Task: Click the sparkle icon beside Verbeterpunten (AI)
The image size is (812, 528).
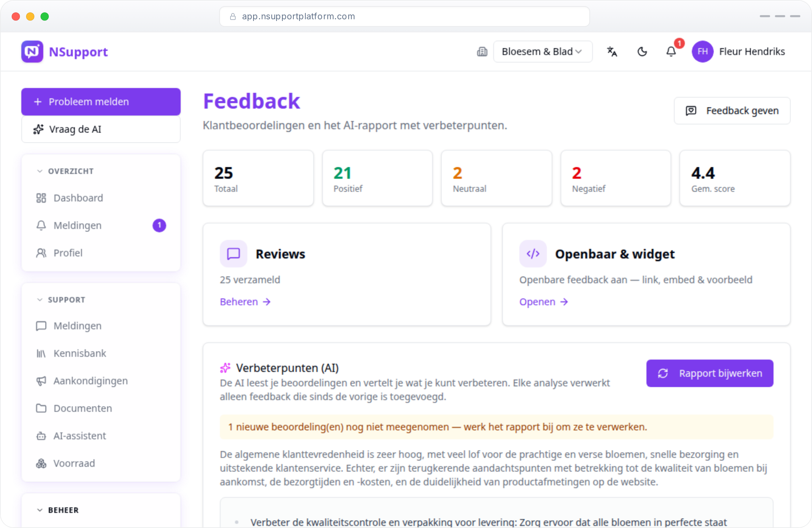Action: pos(225,368)
